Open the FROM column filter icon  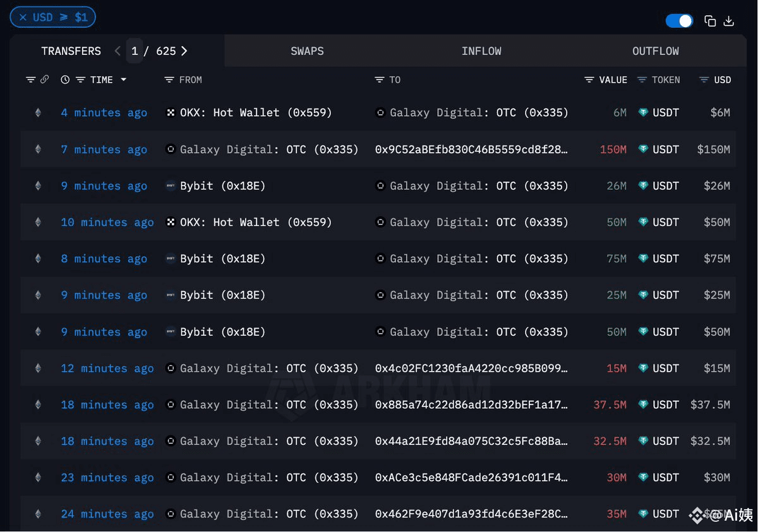(x=169, y=80)
